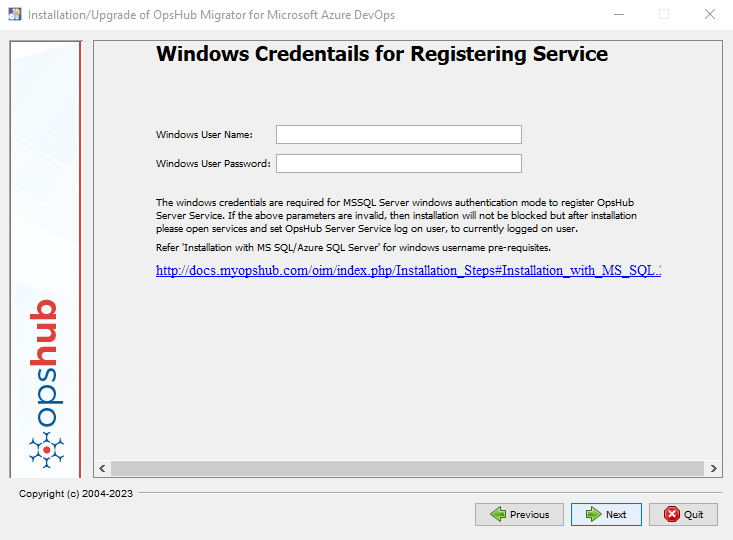Minimize the installer window
Screen dimensions: 733x540
coord(618,14)
